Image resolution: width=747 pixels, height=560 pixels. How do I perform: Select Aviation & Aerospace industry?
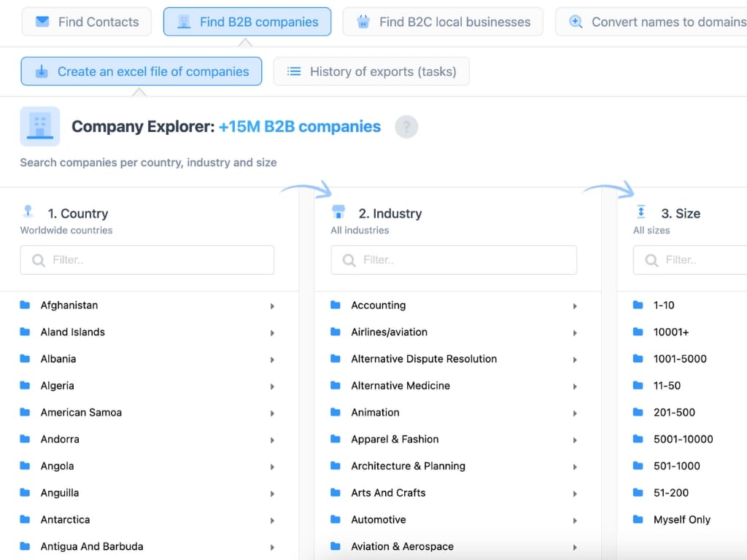point(403,546)
